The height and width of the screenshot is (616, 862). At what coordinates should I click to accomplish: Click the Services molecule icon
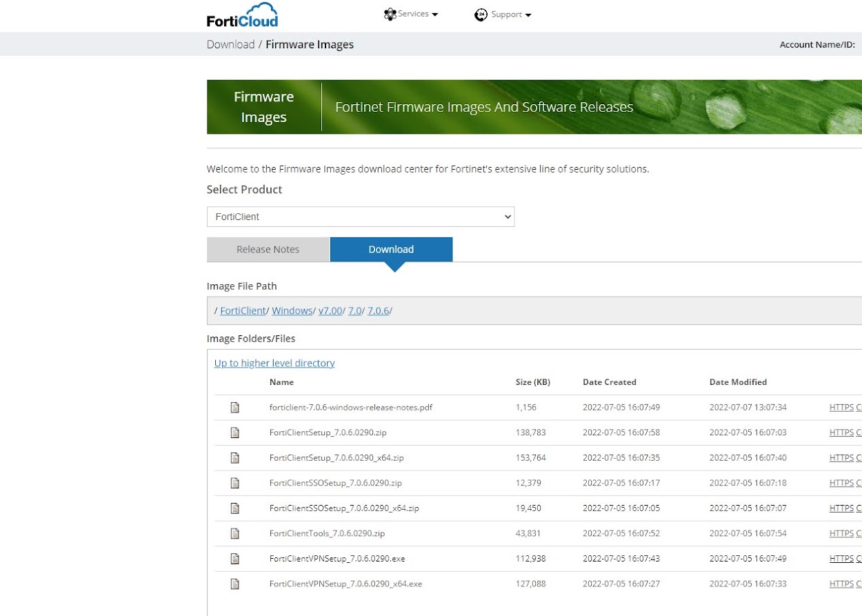coord(390,14)
